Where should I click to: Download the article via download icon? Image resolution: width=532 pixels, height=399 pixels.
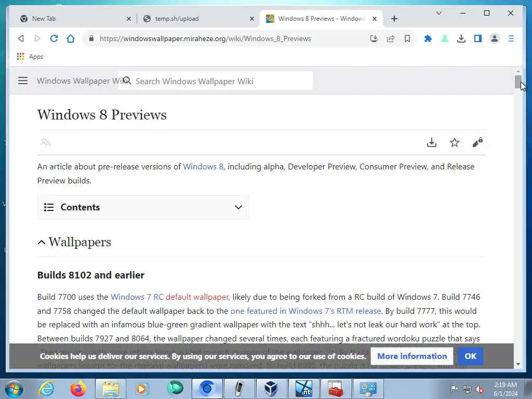coord(432,142)
